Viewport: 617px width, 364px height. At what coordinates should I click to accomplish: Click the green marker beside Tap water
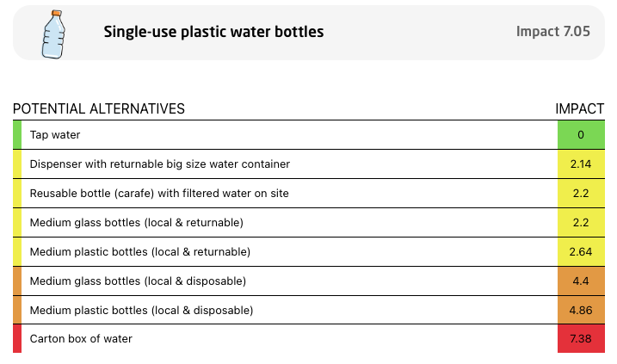click(17, 135)
